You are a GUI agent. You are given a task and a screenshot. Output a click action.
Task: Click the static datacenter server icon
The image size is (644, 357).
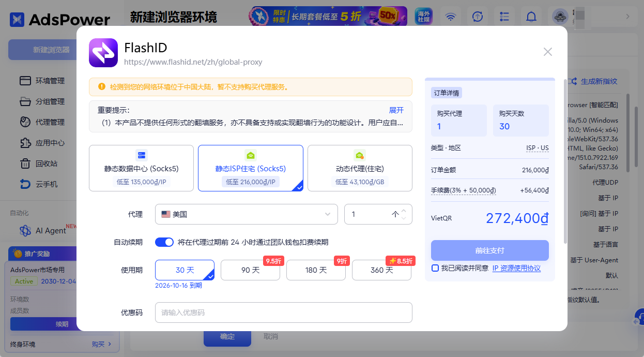click(x=142, y=155)
